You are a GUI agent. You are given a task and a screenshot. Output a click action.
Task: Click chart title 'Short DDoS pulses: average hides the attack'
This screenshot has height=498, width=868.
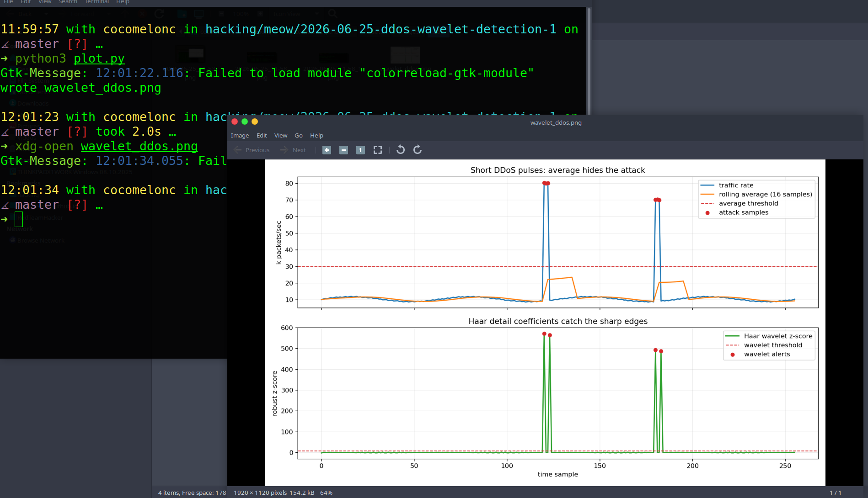tap(557, 170)
